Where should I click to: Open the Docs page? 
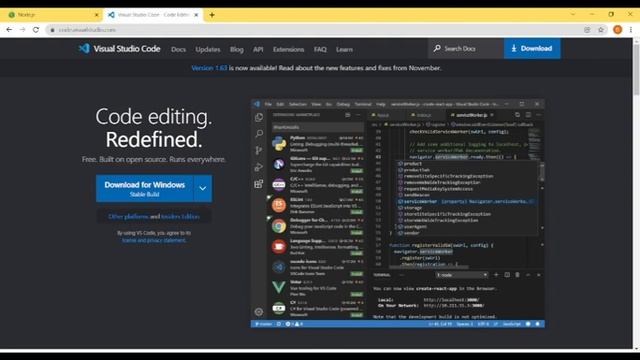click(178, 49)
